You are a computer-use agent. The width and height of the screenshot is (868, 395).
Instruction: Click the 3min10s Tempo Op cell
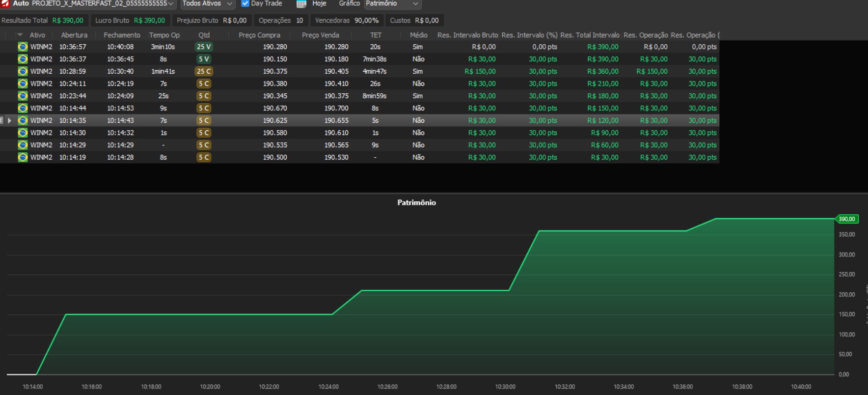(x=163, y=47)
